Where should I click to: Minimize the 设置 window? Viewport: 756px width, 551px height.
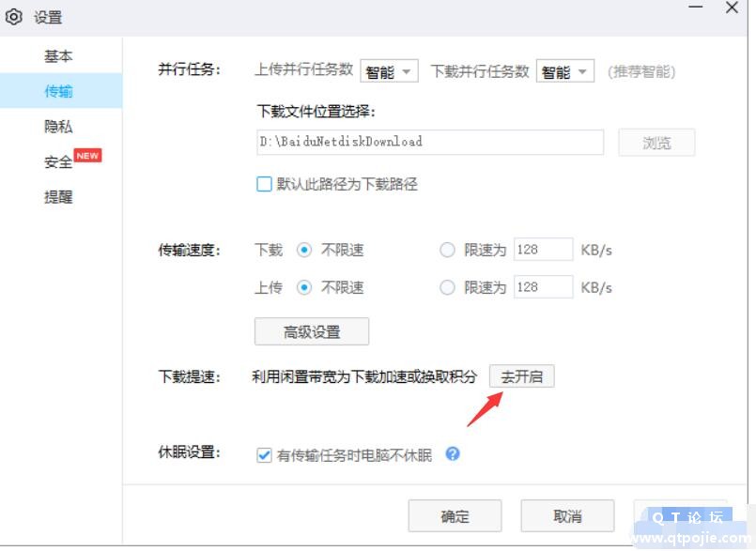pos(695,7)
